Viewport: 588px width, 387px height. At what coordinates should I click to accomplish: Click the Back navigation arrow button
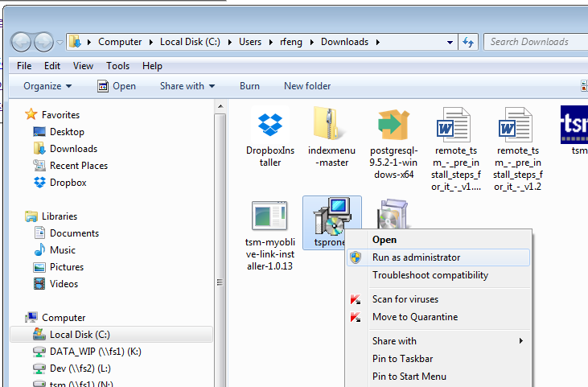tap(21, 42)
